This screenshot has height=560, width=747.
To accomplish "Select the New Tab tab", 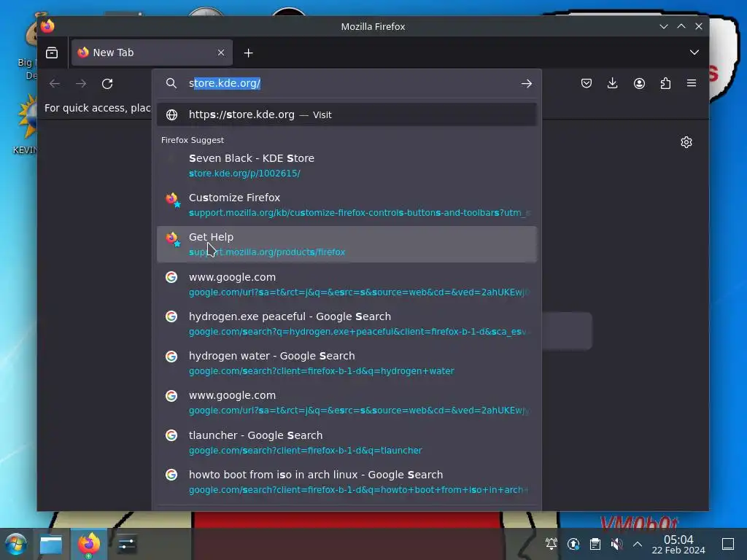I will (x=152, y=52).
